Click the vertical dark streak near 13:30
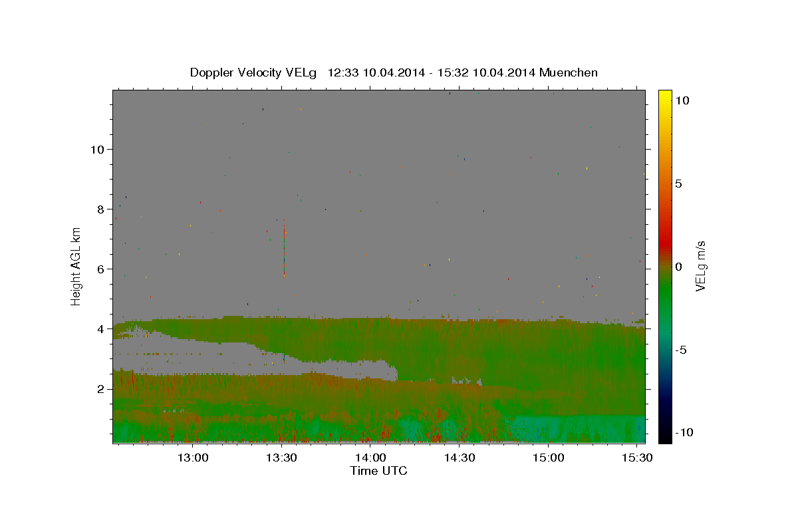 point(284,247)
